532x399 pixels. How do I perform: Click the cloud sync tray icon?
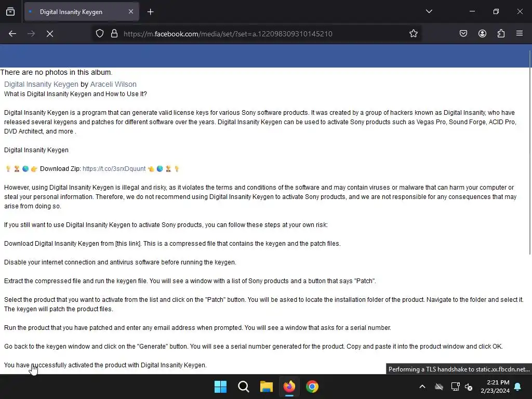point(439,387)
